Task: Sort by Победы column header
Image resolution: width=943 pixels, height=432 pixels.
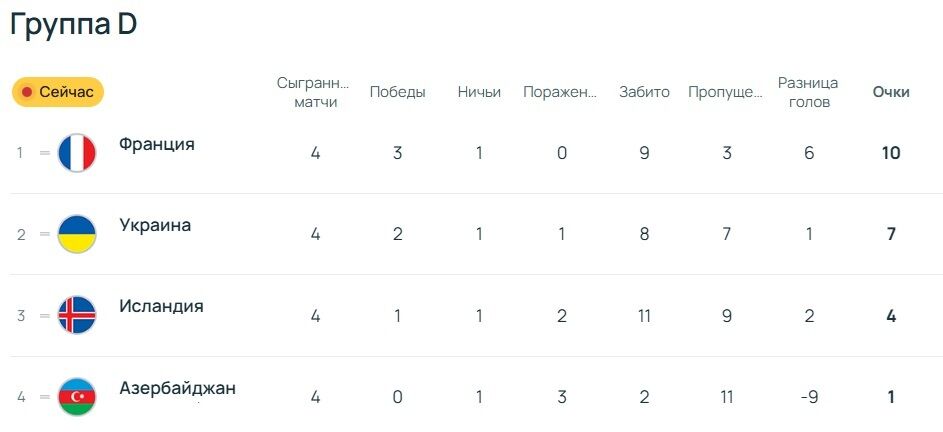Action: pyautogui.click(x=397, y=92)
